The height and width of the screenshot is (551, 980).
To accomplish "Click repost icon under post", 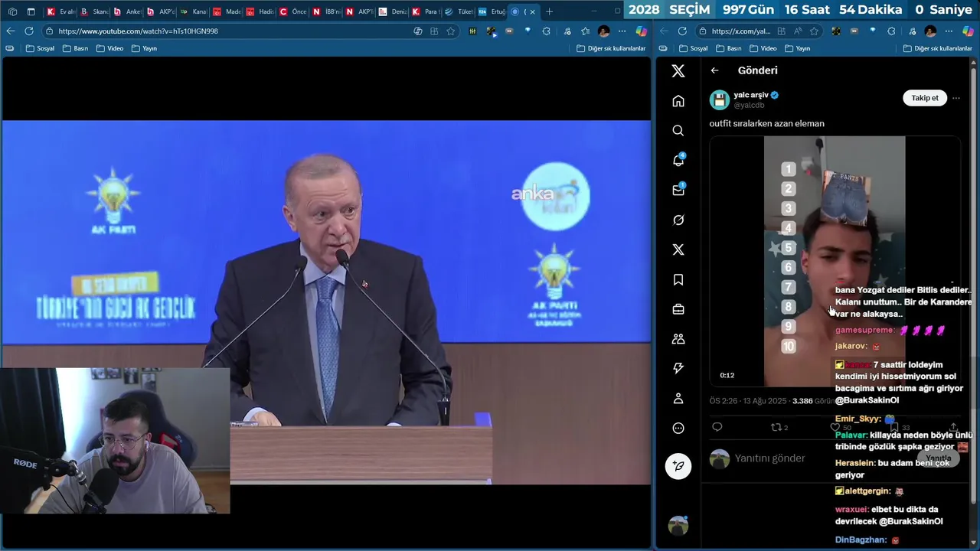I will (776, 427).
